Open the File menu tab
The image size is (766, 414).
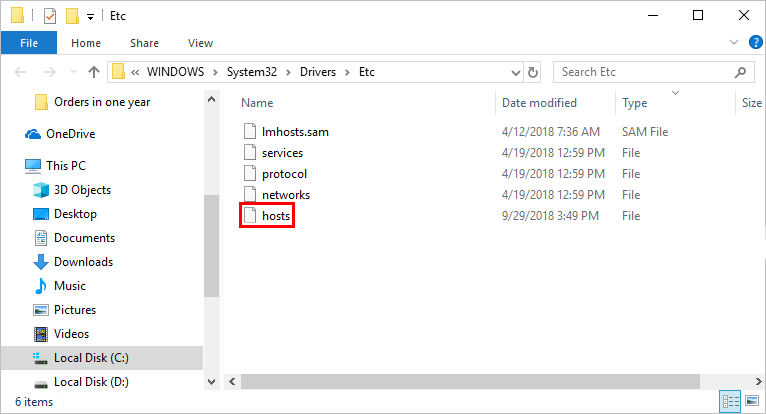tap(29, 43)
